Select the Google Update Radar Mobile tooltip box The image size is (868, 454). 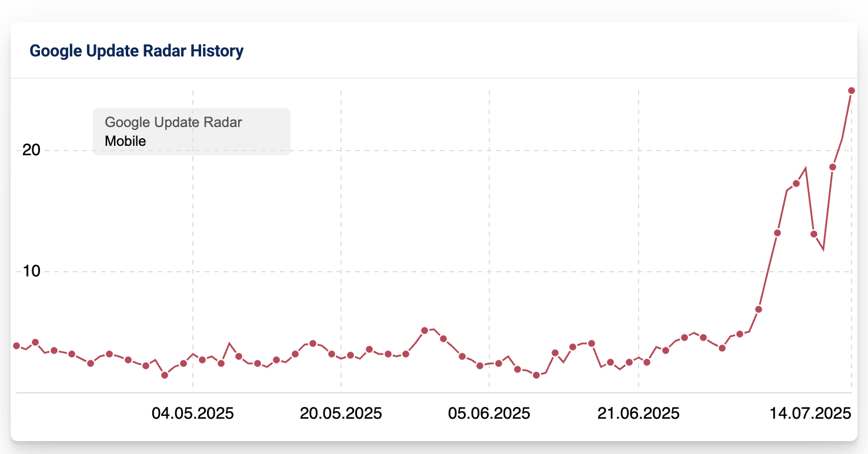coord(192,132)
